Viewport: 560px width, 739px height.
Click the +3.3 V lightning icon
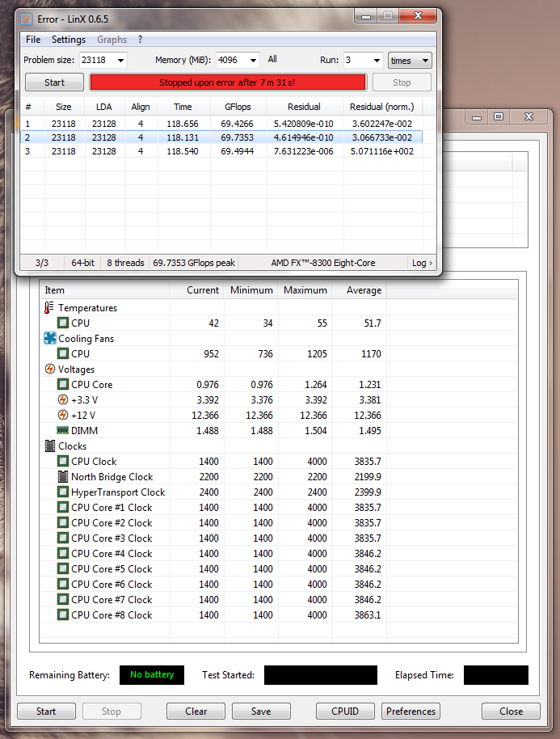[x=63, y=399]
